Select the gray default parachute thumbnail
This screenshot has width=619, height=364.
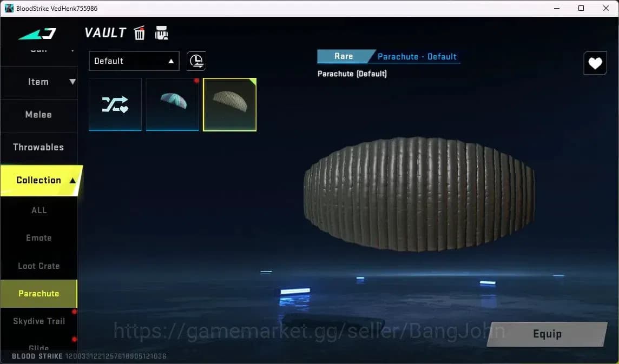click(230, 104)
